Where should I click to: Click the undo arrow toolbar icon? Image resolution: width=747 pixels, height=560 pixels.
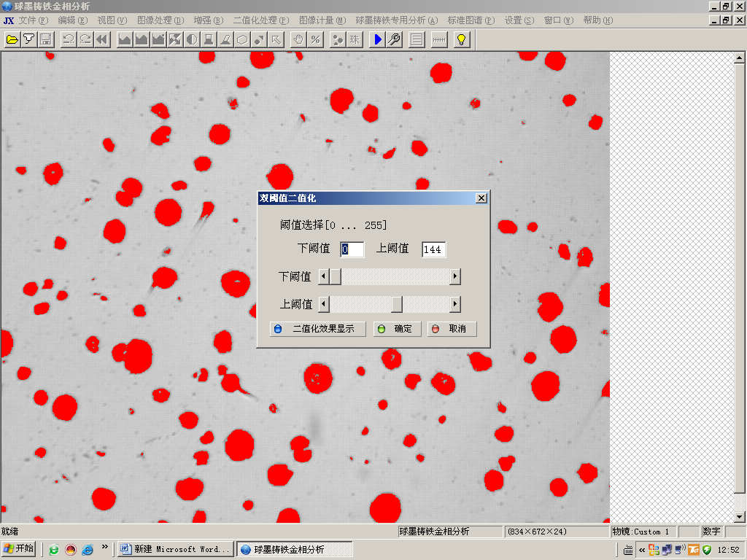click(68, 39)
